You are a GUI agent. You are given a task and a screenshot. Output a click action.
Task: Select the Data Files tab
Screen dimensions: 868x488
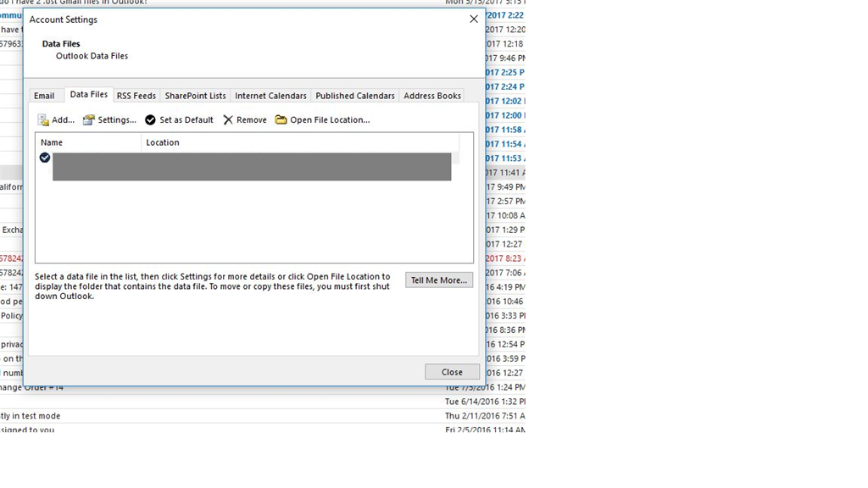click(x=88, y=95)
